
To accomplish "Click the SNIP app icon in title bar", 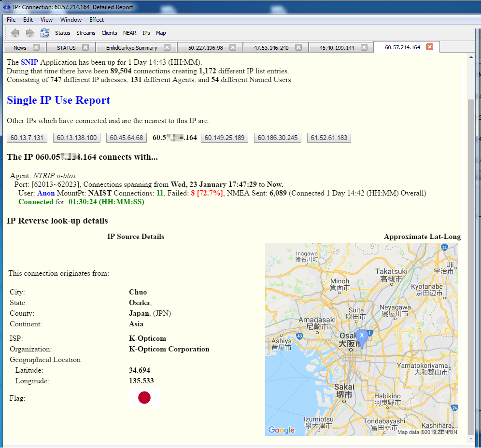I will pos(7,7).
